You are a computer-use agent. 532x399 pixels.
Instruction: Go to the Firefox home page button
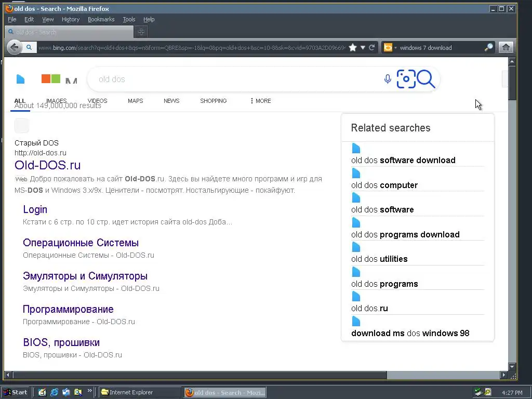coord(506,47)
